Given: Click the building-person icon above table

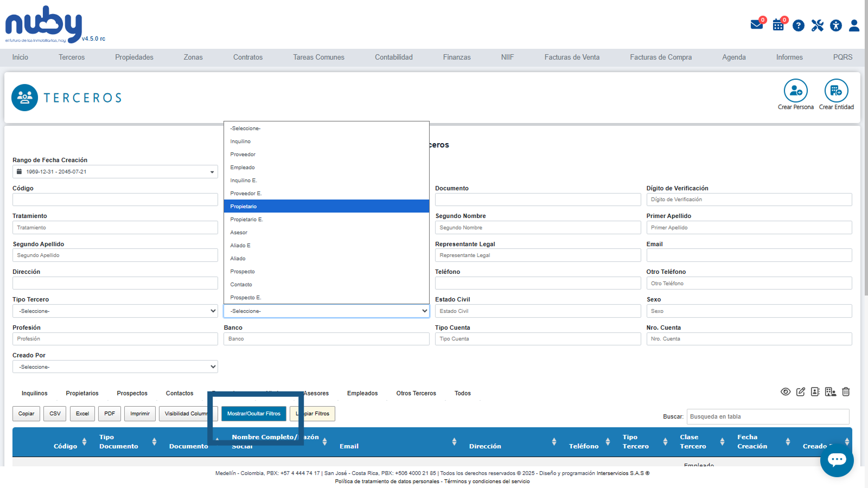Looking at the screenshot, I should [831, 391].
